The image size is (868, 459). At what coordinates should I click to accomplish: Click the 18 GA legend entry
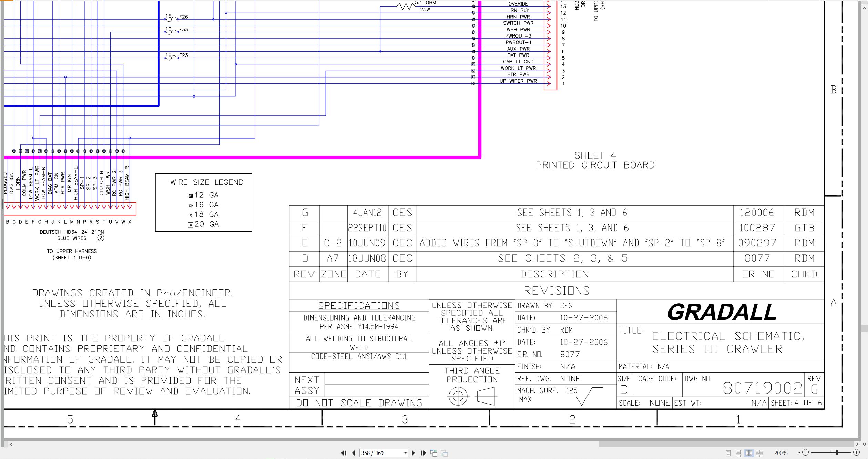(203, 214)
